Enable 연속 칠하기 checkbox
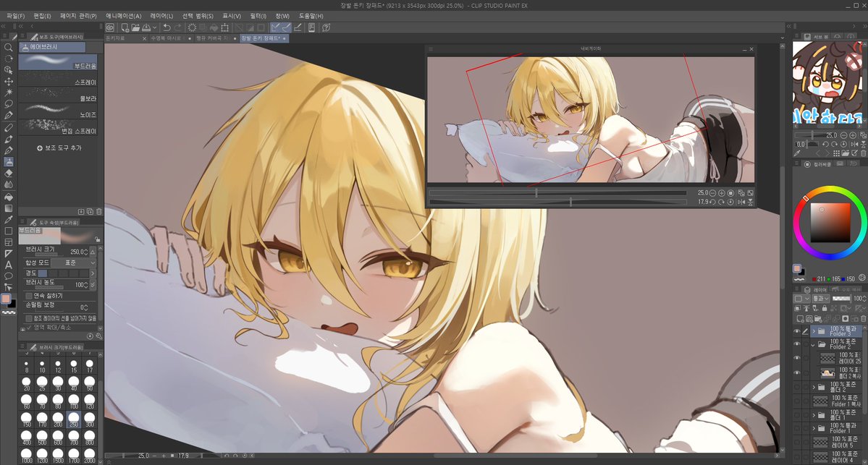The height and width of the screenshot is (465, 868). click(29, 296)
